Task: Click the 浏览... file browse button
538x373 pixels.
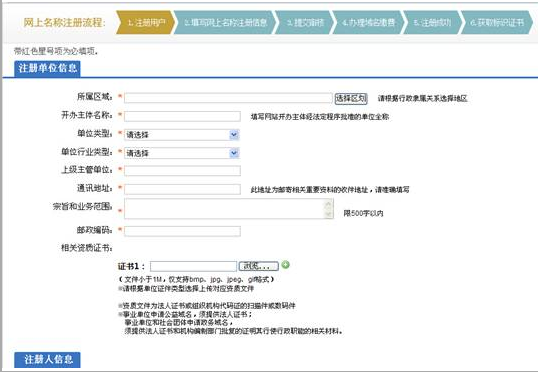Action: point(259,266)
